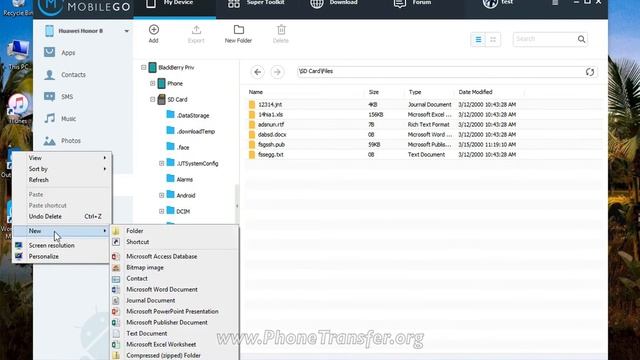Choose Refresh in context menu
The height and width of the screenshot is (360, 640).
pyautogui.click(x=62, y=180)
